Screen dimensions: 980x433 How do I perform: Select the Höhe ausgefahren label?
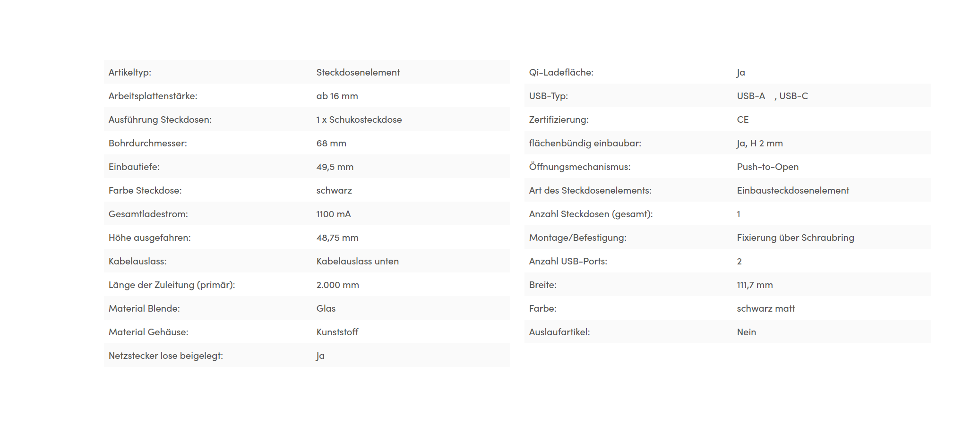tap(149, 238)
